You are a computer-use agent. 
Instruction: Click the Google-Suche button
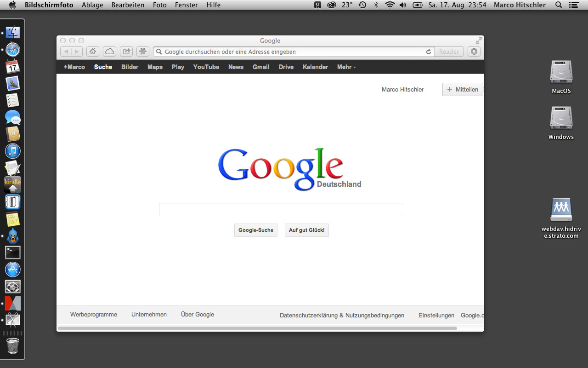point(256,230)
